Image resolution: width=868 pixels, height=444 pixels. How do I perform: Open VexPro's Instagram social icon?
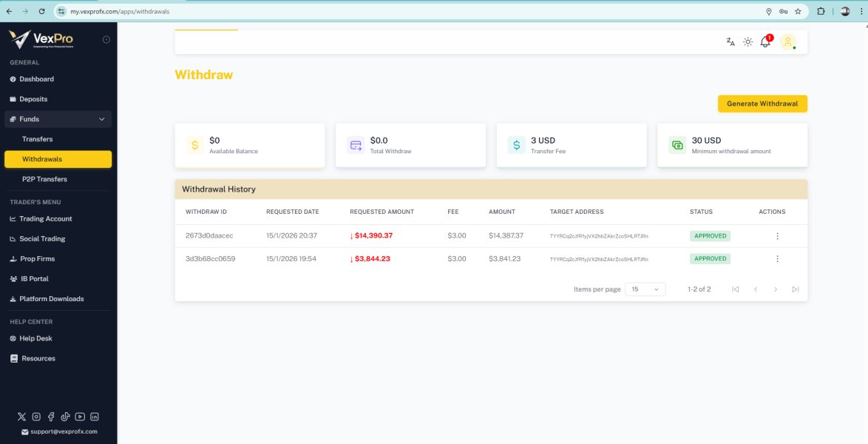pyautogui.click(x=36, y=417)
